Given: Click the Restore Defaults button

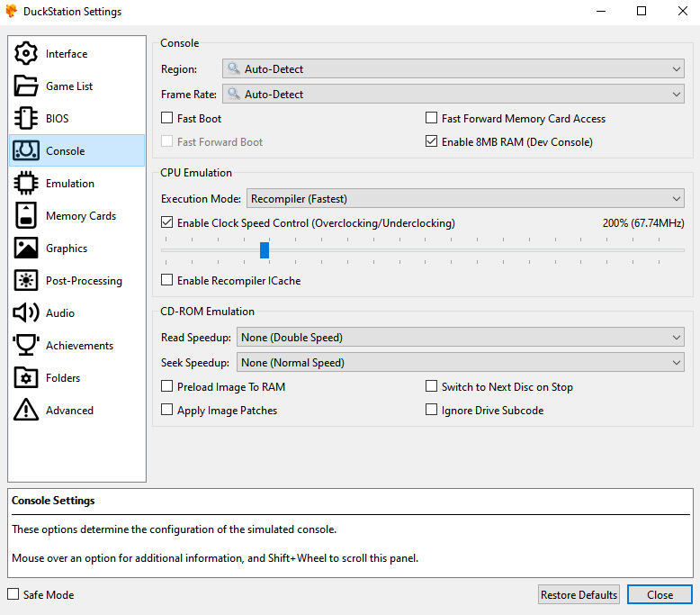Looking at the screenshot, I should [x=579, y=594].
